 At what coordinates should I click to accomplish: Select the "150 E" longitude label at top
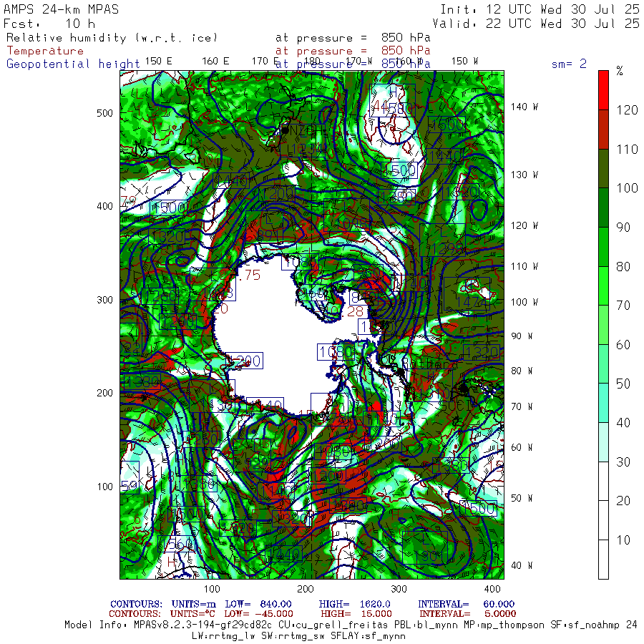tap(158, 61)
